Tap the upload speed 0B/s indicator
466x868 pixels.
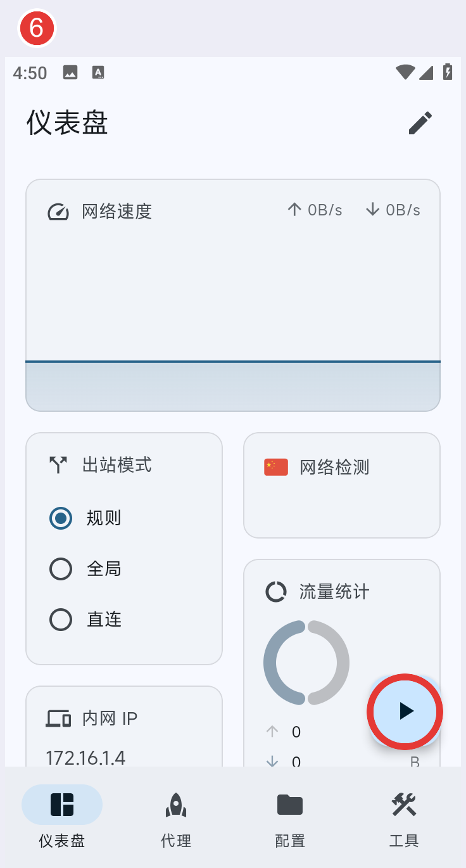coord(315,210)
